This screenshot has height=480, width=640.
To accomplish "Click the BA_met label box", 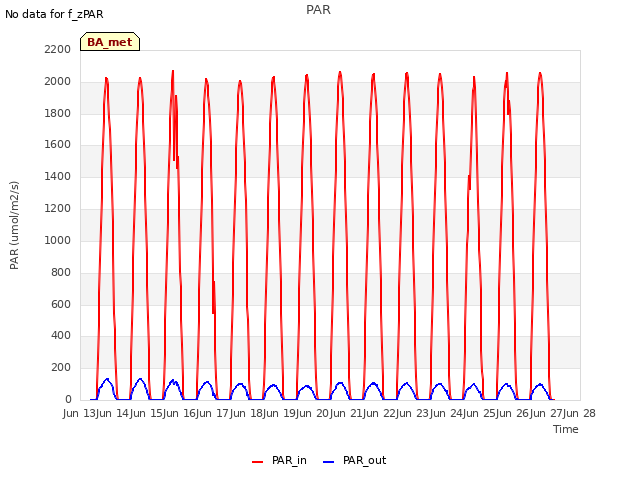I will (x=110, y=42).
